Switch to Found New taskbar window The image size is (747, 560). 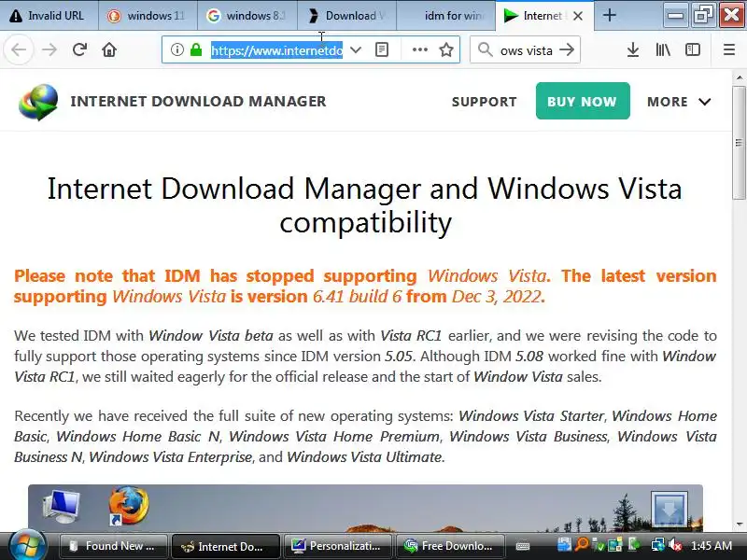coord(113,546)
